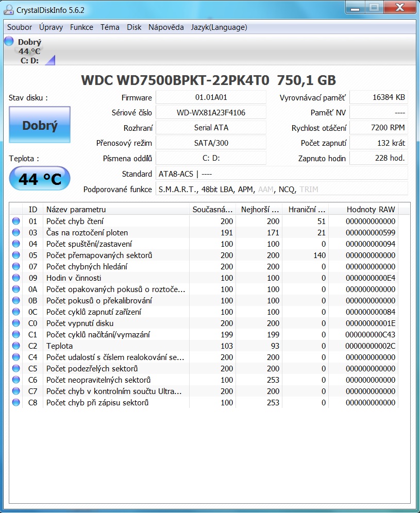Click the Standard field showing ATA8-ACS

pyautogui.click(x=282, y=174)
